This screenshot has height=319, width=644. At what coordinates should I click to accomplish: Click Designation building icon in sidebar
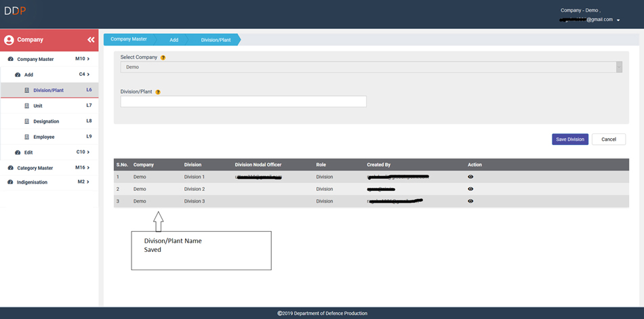27,121
